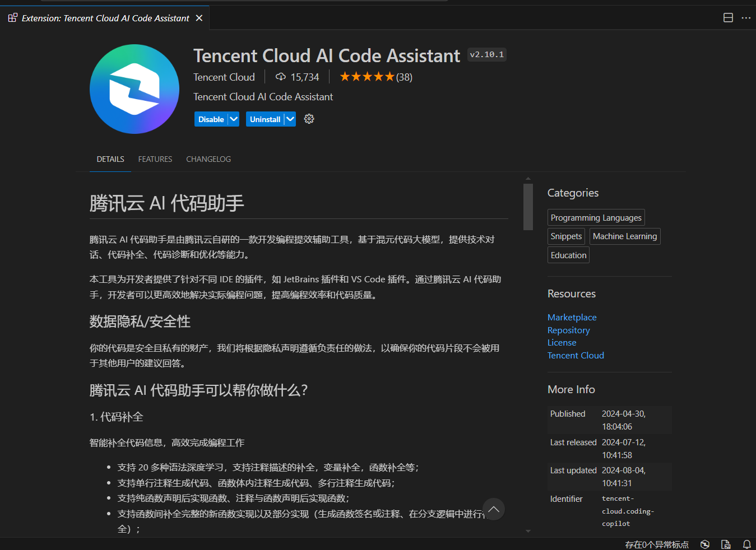Click the readme vertical scrollbar thumb

pyautogui.click(x=528, y=207)
